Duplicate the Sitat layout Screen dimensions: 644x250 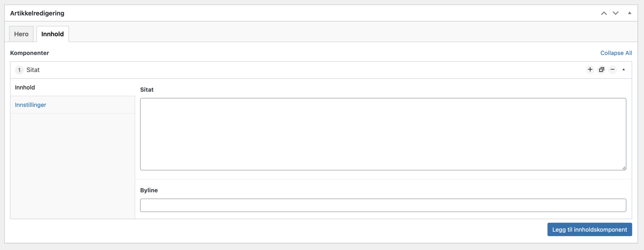tap(601, 69)
